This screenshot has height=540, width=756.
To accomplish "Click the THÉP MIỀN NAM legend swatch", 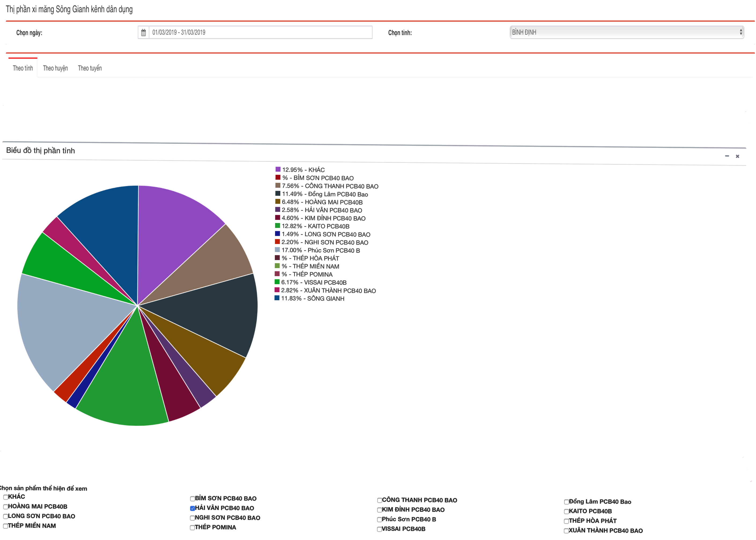I will (277, 265).
